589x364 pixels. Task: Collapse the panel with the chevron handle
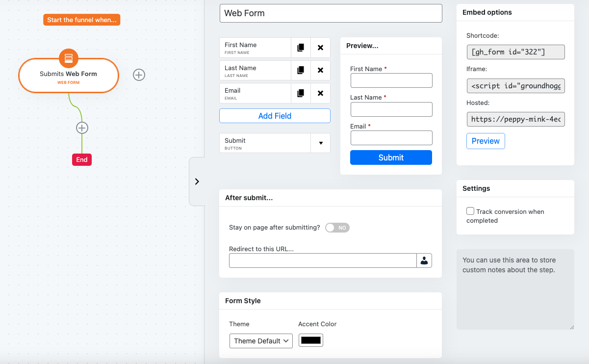197,182
